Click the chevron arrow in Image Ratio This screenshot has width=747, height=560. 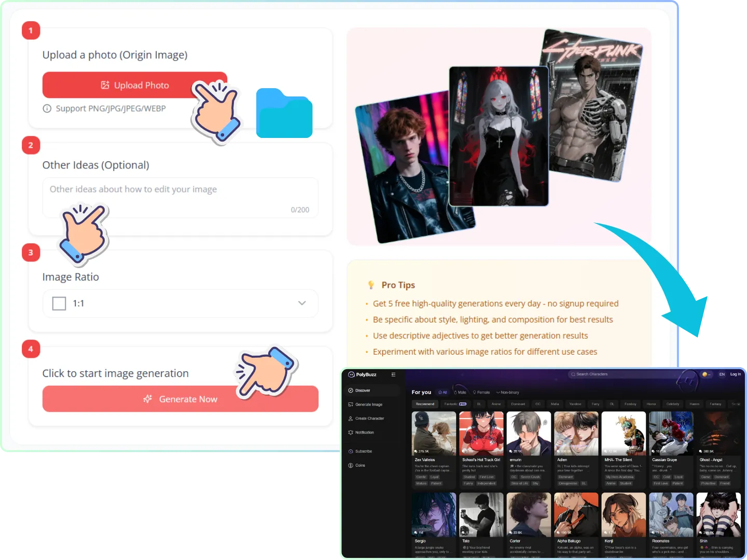[302, 303]
